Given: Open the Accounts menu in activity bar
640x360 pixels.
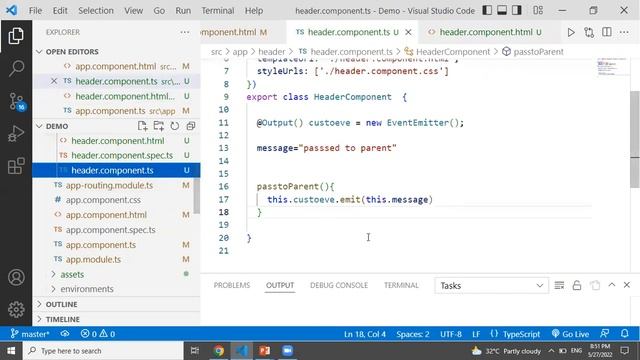Looking at the screenshot, I should pyautogui.click(x=16, y=277).
